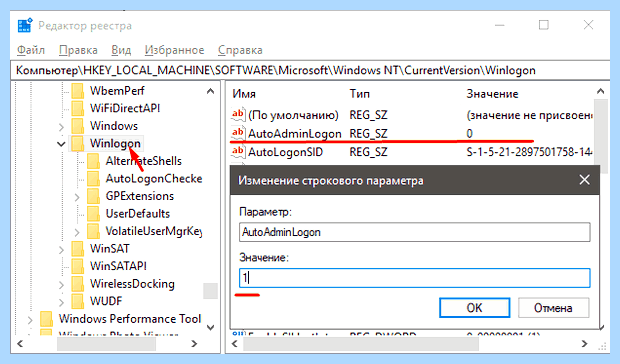The width and height of the screenshot is (620, 364).
Task: Click tree pane scroll down arrow
Action: point(210,327)
